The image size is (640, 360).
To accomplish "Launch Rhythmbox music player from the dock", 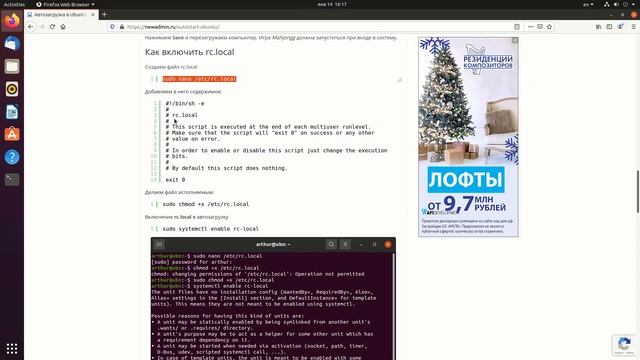I will [x=12, y=89].
